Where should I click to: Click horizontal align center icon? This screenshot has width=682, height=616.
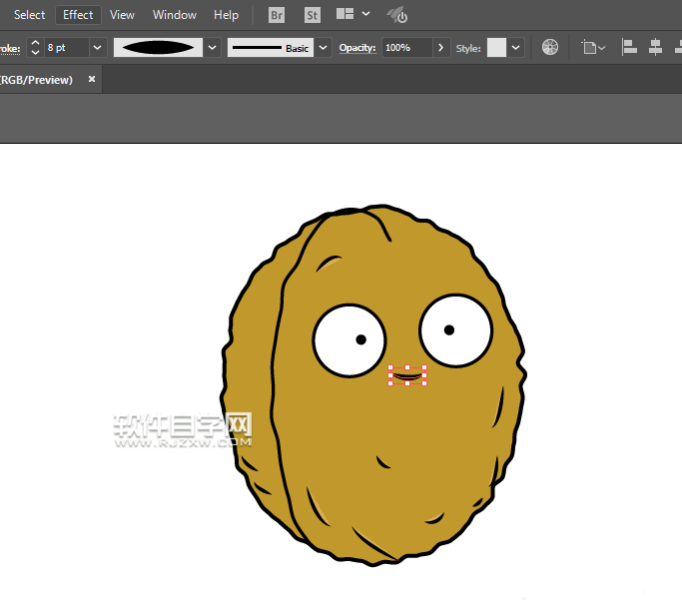tap(655, 47)
